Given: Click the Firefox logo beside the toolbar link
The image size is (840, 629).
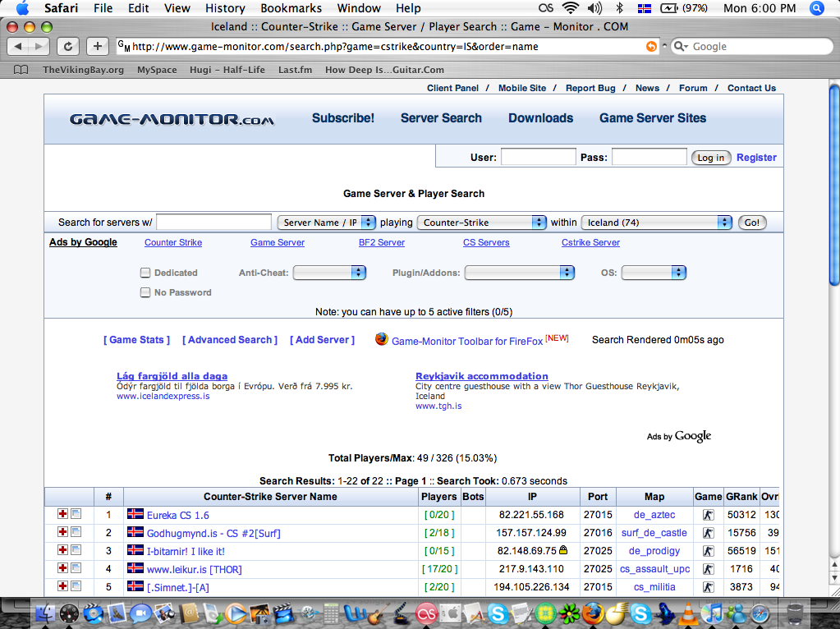Looking at the screenshot, I should 382,339.
